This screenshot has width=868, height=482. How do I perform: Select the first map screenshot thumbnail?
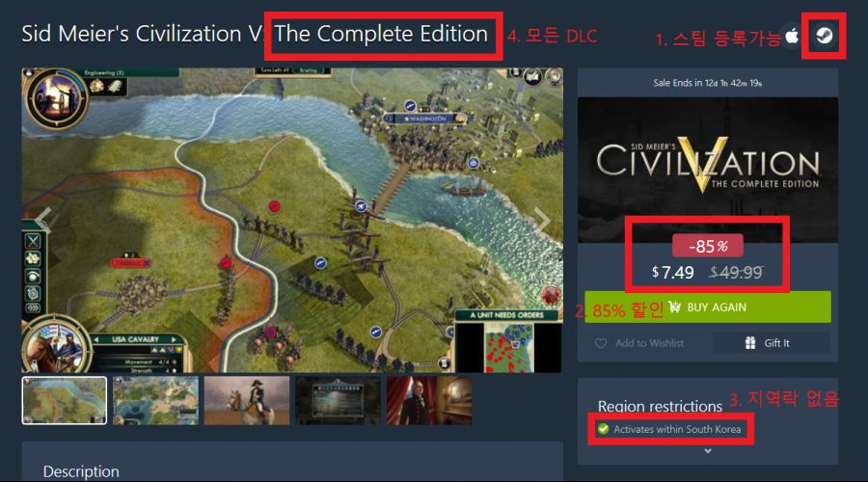[65, 401]
